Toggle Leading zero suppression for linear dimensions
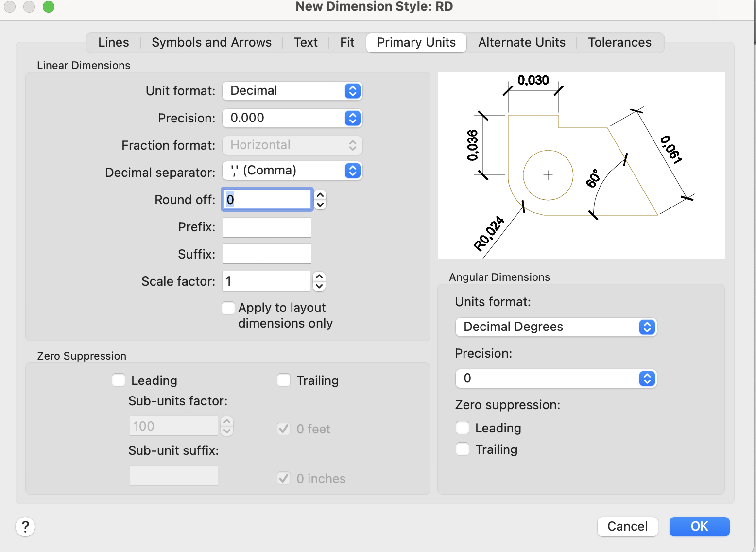Screen dimensions: 756x552 click(x=119, y=380)
